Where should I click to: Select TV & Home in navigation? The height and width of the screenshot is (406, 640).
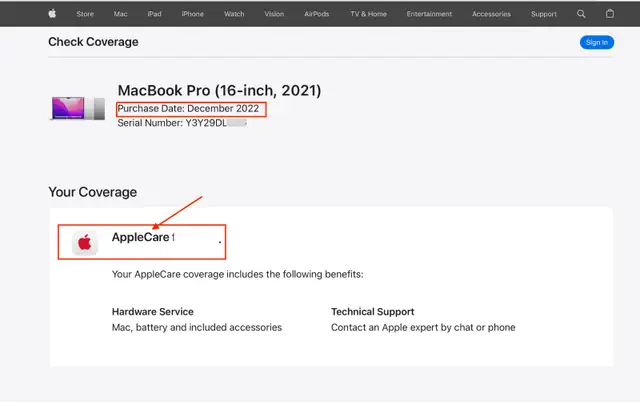(368, 14)
